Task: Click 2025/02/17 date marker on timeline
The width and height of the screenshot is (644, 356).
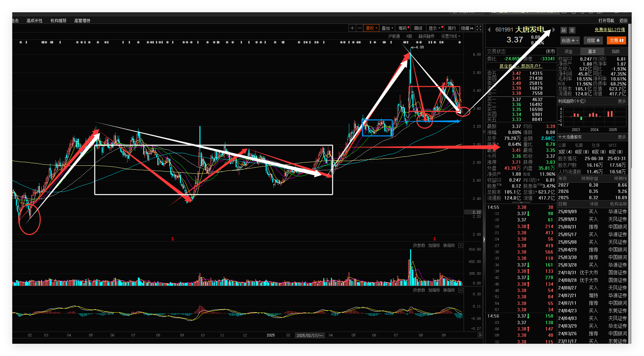Action: tap(310, 335)
